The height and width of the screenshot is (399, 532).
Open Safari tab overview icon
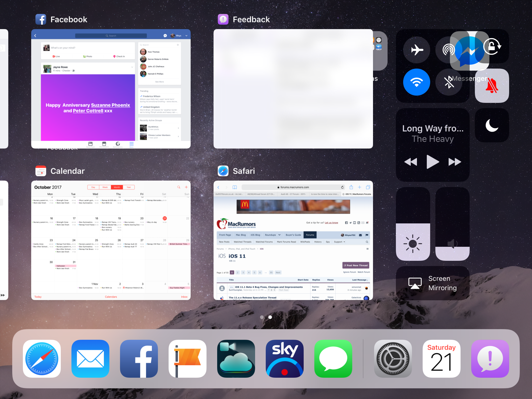(x=368, y=187)
